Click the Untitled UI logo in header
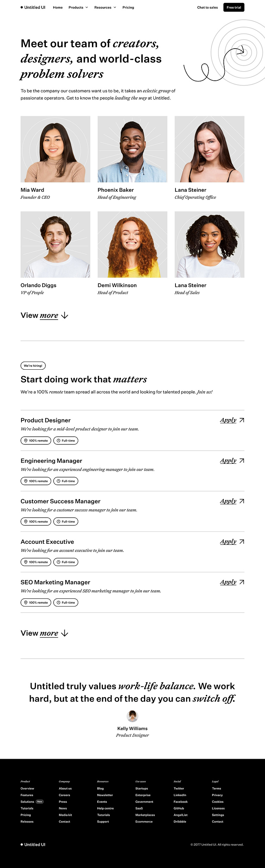The image size is (265, 868). pos(33,7)
